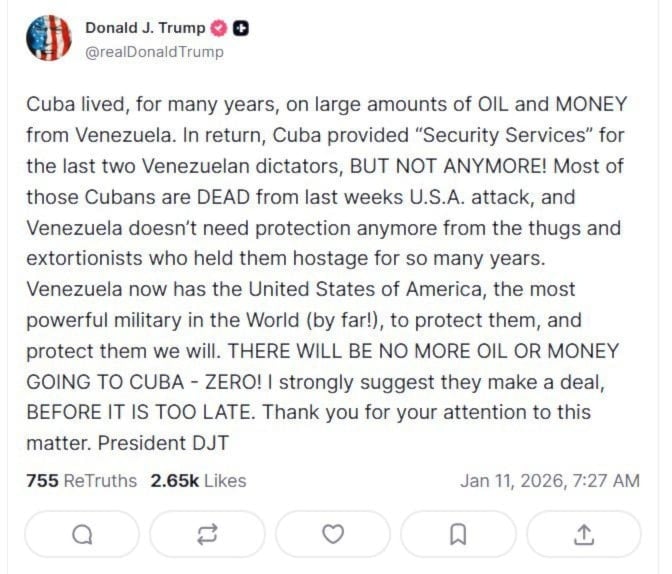This screenshot has height=574, width=672.
Task: Click the ReTruth arrows icon
Action: click(208, 534)
